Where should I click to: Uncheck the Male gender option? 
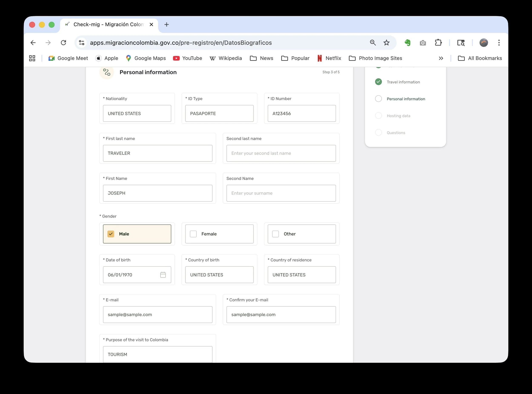tap(111, 234)
